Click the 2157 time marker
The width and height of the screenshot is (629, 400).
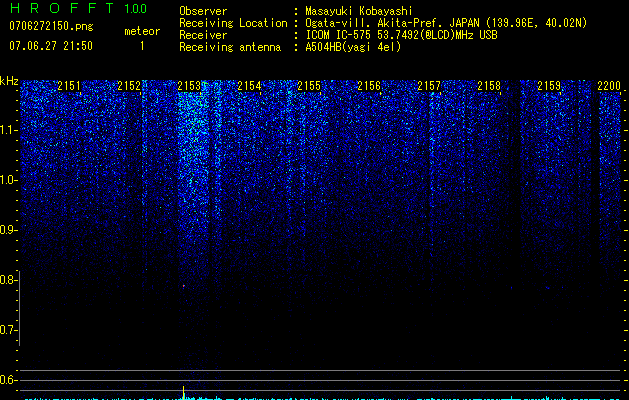click(x=429, y=86)
